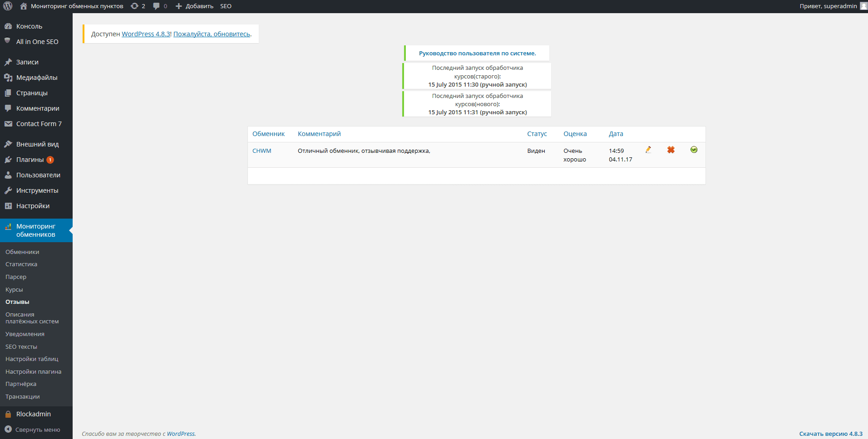Open Руководство пользователя по системе link
Screen dimensions: 868x439
point(477,53)
